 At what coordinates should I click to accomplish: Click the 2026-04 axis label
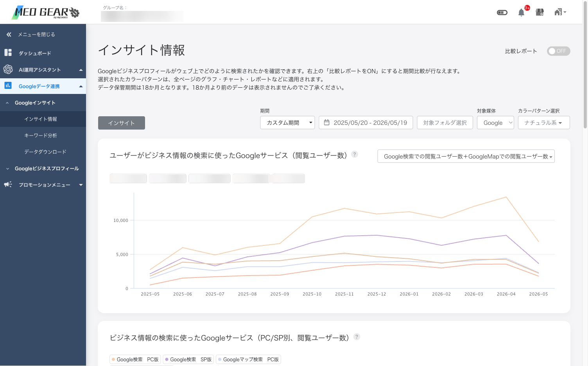click(506, 294)
